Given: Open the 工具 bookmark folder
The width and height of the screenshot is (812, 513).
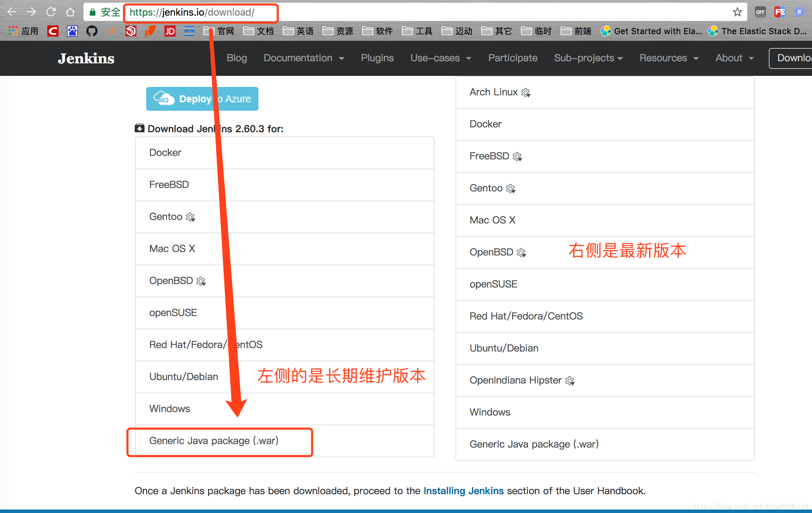Looking at the screenshot, I should coord(417,31).
